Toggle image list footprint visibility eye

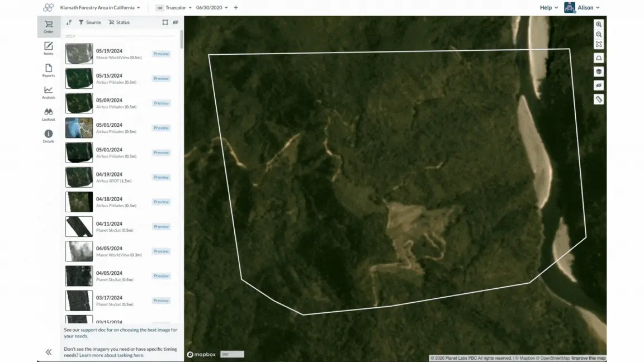(x=176, y=22)
